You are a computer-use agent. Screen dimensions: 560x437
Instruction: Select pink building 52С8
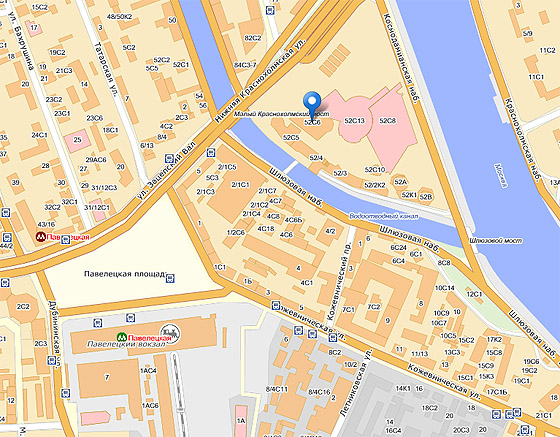pyautogui.click(x=391, y=127)
